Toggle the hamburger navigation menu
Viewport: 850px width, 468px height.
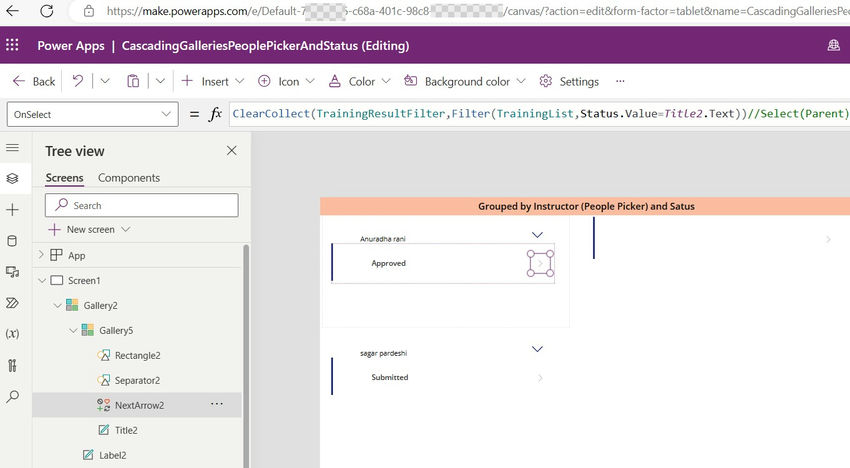[12, 148]
